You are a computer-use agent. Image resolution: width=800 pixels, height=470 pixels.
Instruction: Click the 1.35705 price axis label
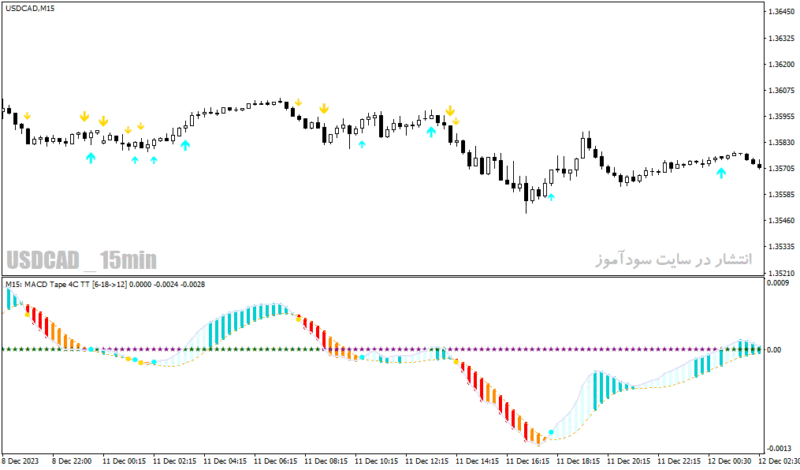tap(781, 168)
